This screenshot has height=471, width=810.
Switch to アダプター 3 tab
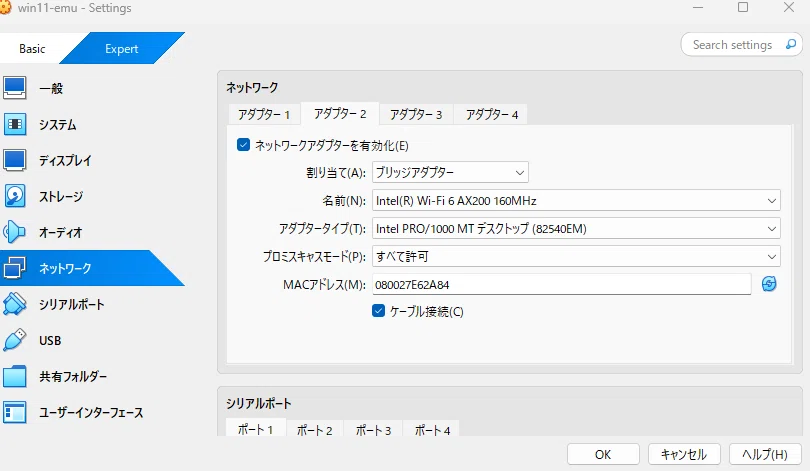(416, 115)
